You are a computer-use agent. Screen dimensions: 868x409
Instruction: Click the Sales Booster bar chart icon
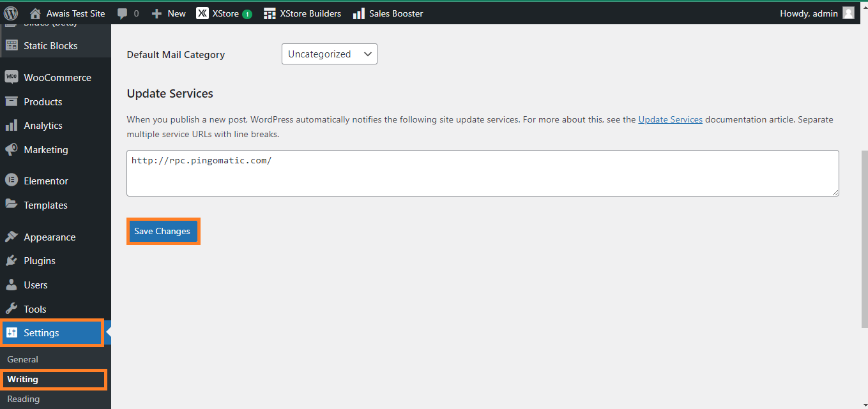[358, 13]
